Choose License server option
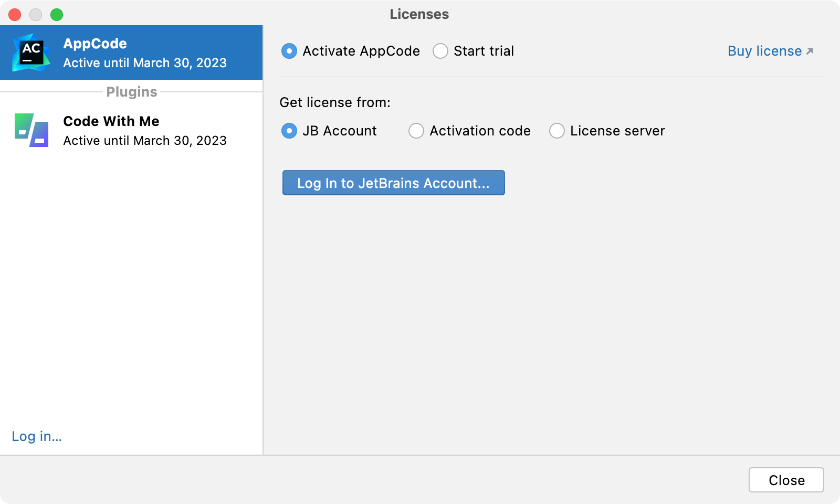840x504 pixels. point(557,131)
